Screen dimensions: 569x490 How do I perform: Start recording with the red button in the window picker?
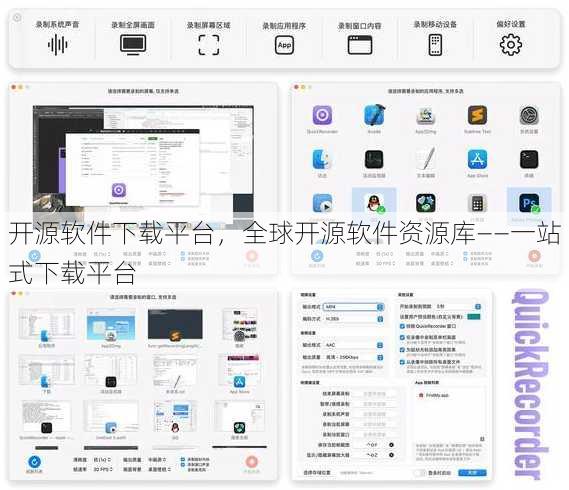[x=251, y=461]
